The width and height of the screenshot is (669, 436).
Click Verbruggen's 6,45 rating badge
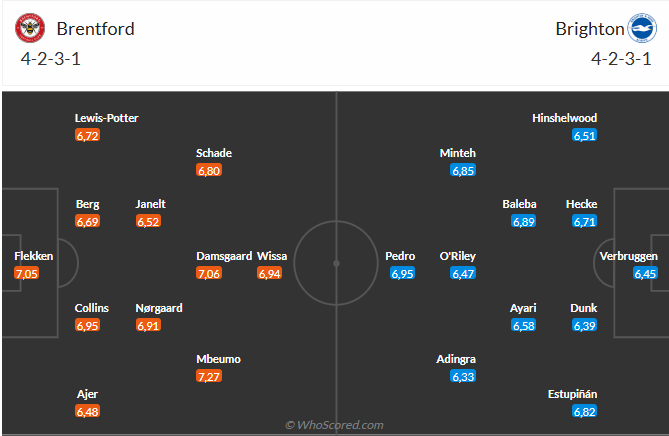click(x=645, y=273)
